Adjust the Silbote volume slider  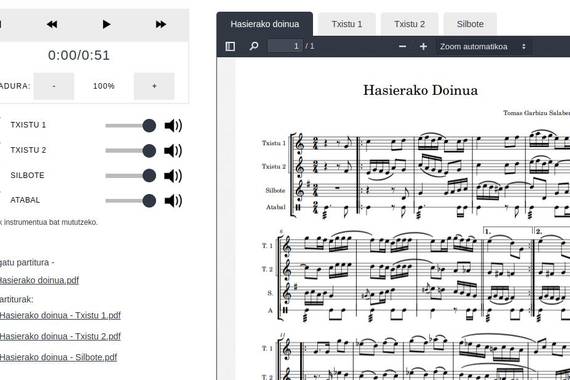pyautogui.click(x=131, y=176)
